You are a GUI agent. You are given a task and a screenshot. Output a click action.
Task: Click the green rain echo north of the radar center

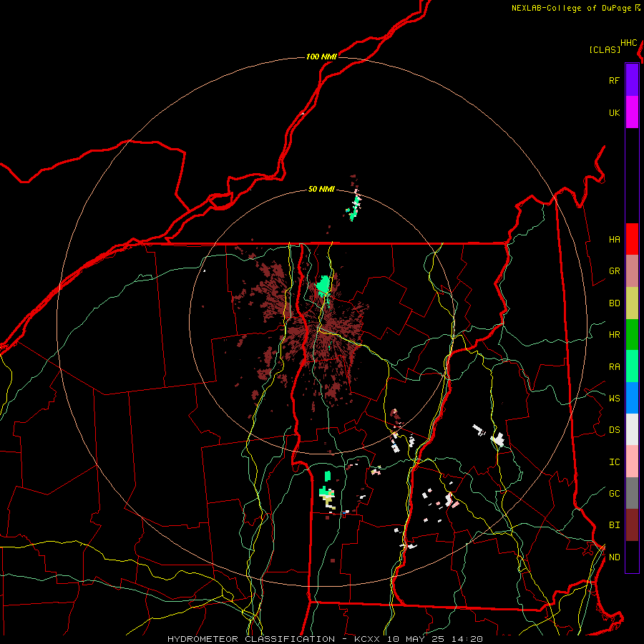(x=323, y=285)
